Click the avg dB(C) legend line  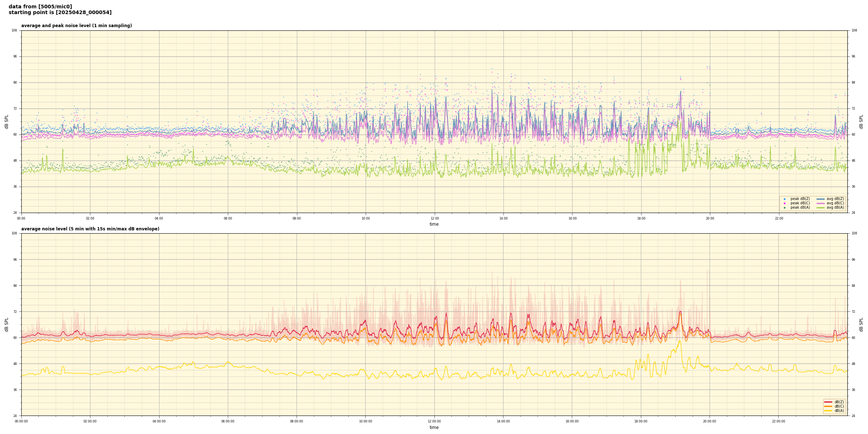pyautogui.click(x=820, y=203)
